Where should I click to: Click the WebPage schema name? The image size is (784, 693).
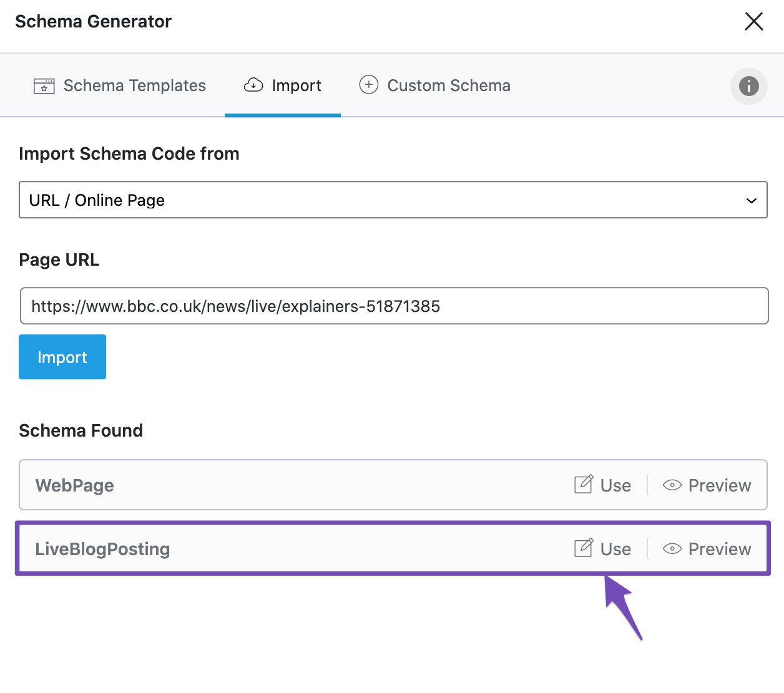[75, 485]
